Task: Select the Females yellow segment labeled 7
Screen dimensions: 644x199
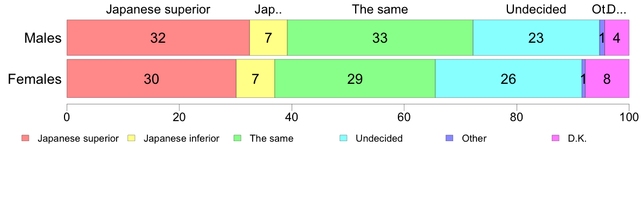Action: tap(255, 78)
